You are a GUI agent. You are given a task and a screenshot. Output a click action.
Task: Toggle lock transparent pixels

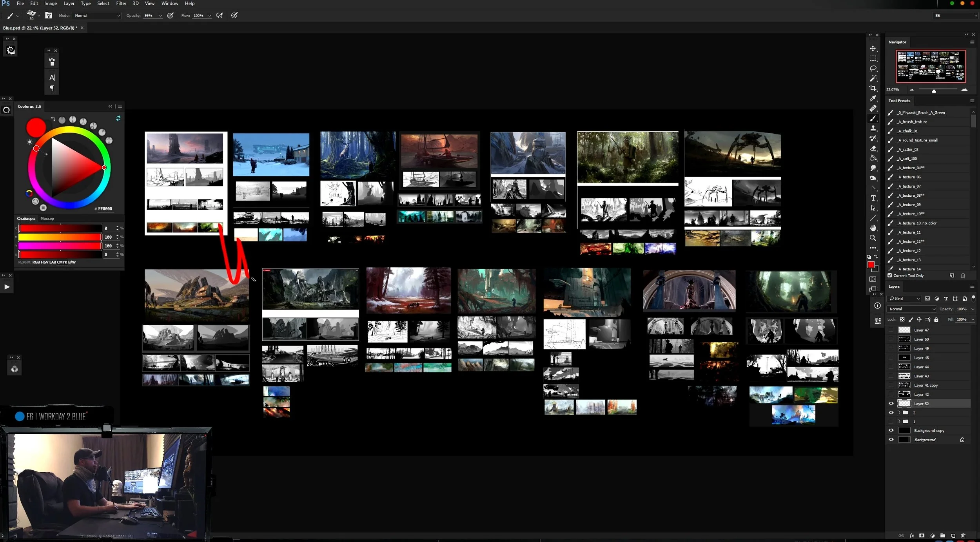pos(902,320)
